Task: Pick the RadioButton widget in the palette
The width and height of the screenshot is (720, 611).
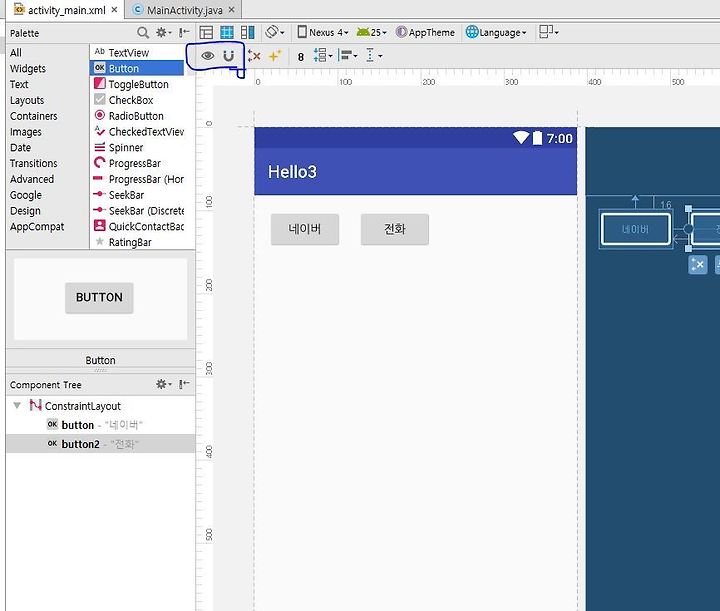Action: [x=137, y=116]
